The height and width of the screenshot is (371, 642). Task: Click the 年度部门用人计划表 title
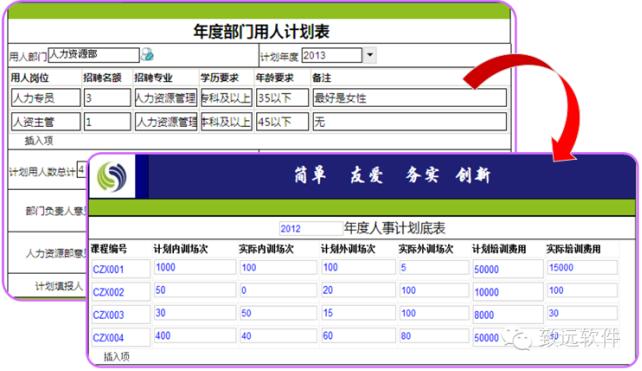tap(261, 31)
